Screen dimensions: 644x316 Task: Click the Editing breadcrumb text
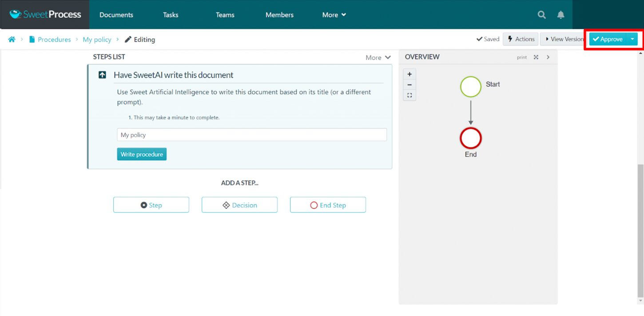(x=144, y=39)
